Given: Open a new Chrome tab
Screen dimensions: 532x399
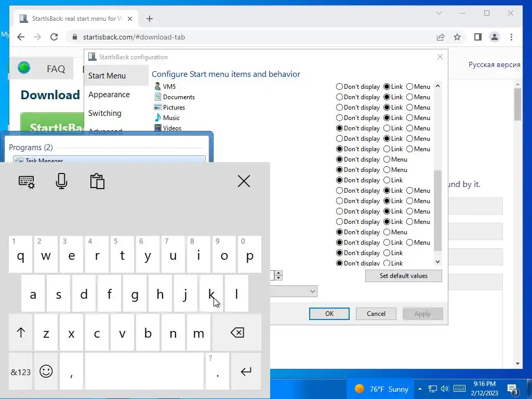Looking at the screenshot, I should (150, 19).
